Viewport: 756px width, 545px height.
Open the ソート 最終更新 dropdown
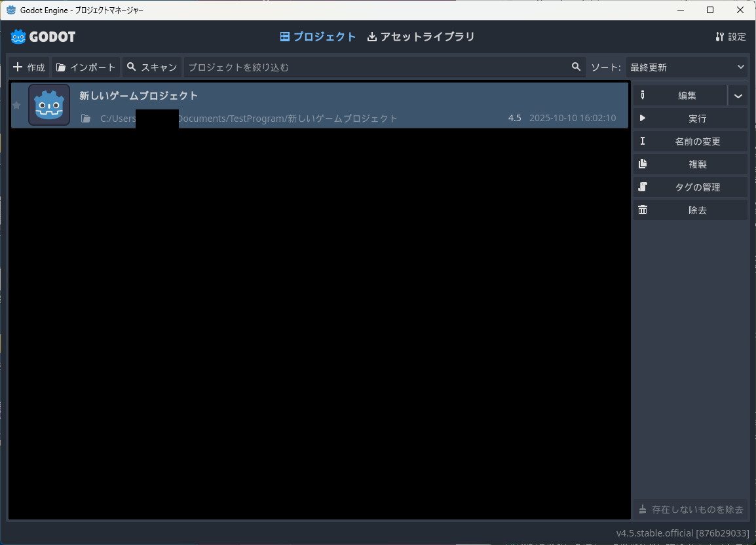pyautogui.click(x=687, y=67)
